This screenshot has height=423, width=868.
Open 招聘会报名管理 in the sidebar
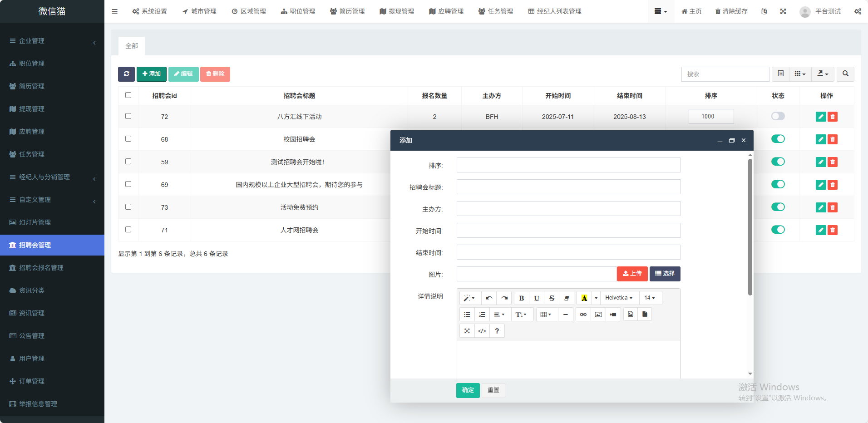tap(41, 268)
